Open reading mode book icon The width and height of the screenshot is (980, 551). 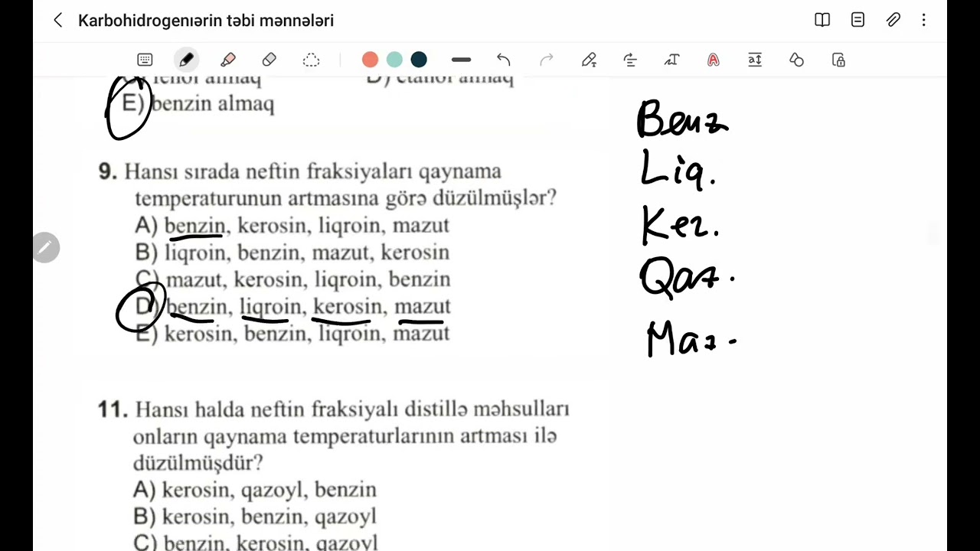click(x=822, y=21)
